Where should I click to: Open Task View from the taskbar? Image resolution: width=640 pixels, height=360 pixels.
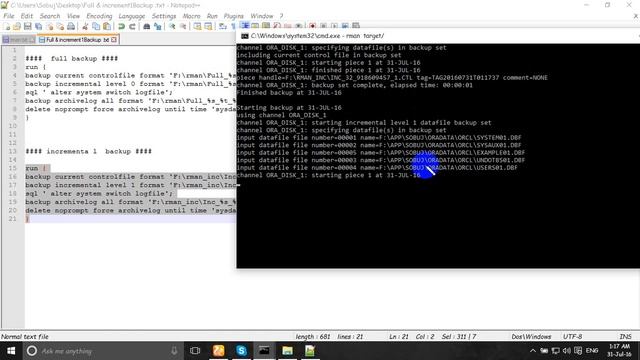pyautogui.click(x=195, y=351)
